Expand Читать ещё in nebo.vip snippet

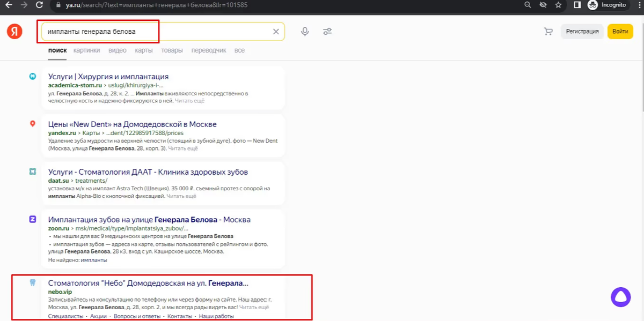click(254, 308)
